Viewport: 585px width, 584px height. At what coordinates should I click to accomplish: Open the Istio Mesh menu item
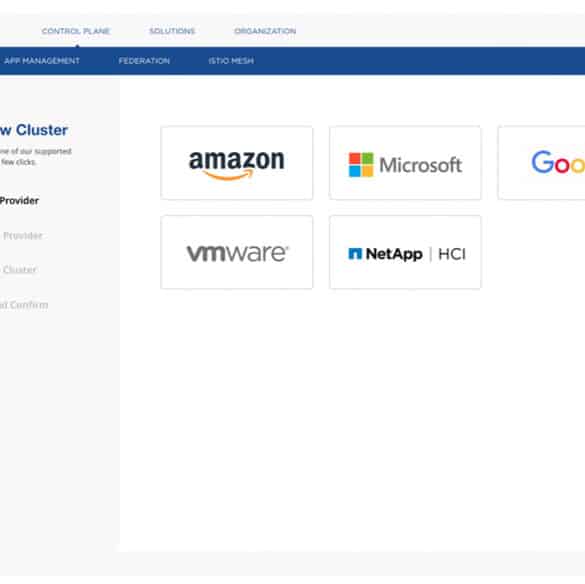click(231, 61)
